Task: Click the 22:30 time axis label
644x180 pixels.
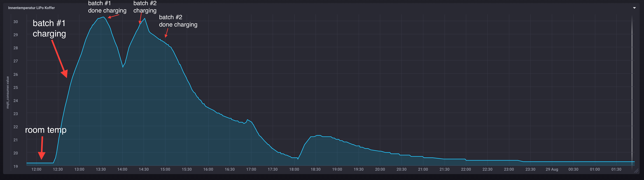Action: 488,169
